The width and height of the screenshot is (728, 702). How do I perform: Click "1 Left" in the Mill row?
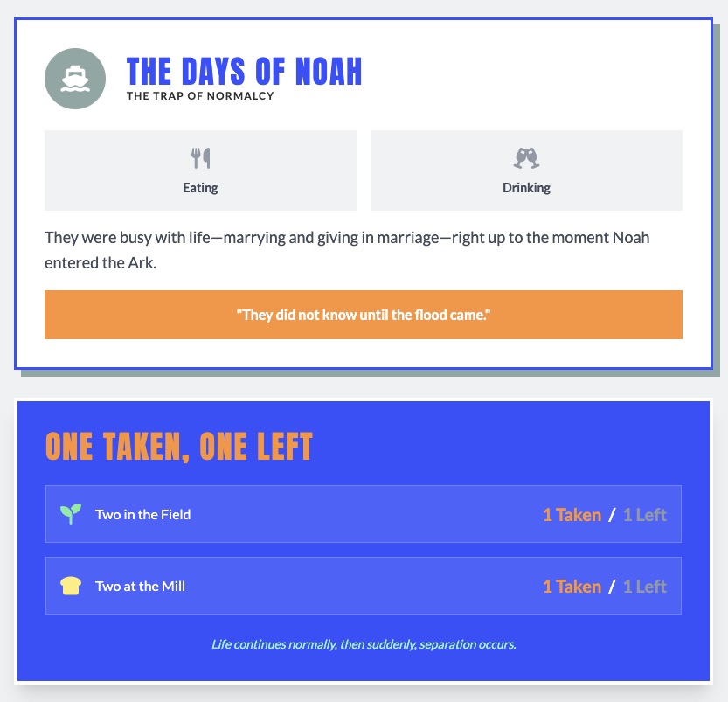pyautogui.click(x=645, y=587)
